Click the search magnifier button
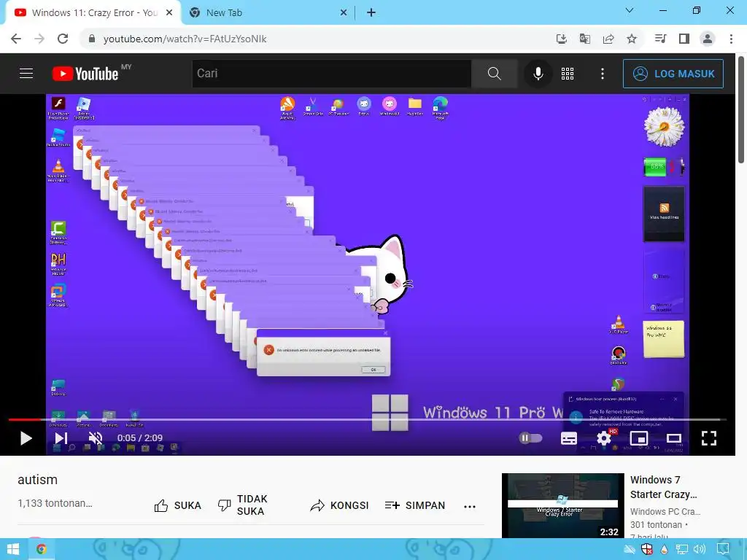747x560 pixels. tap(495, 74)
